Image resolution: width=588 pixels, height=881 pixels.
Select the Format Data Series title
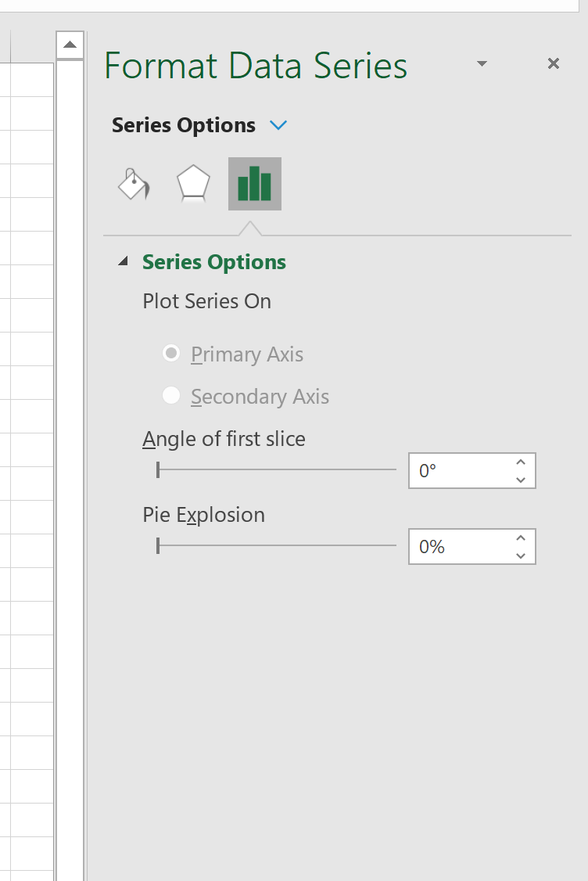(255, 66)
